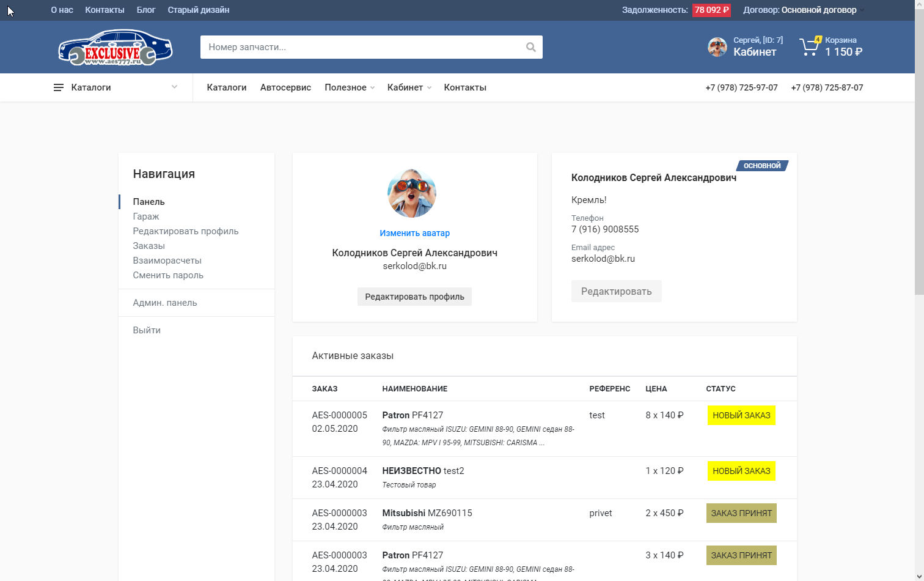Click the reference value privet
Image resolution: width=924 pixels, height=581 pixels.
[601, 513]
